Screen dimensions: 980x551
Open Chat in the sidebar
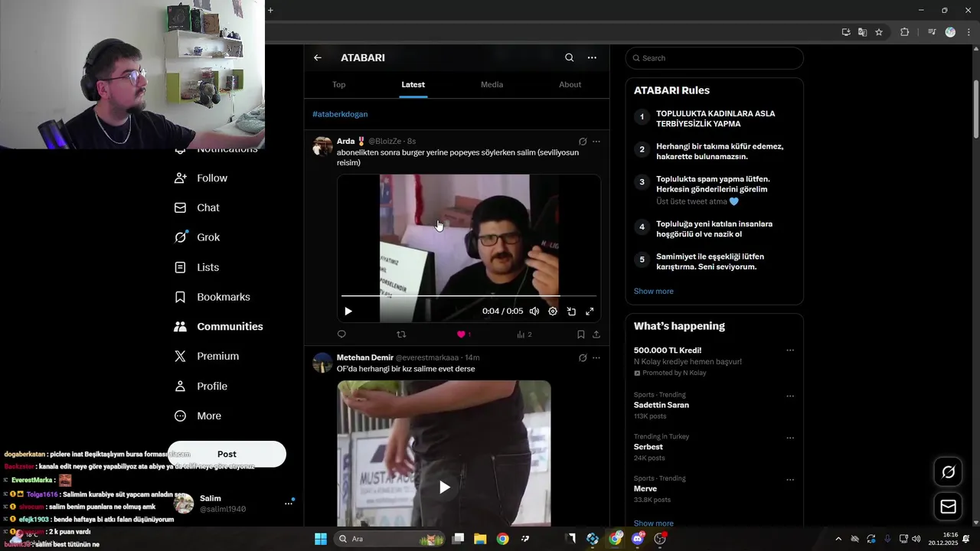coord(198,207)
